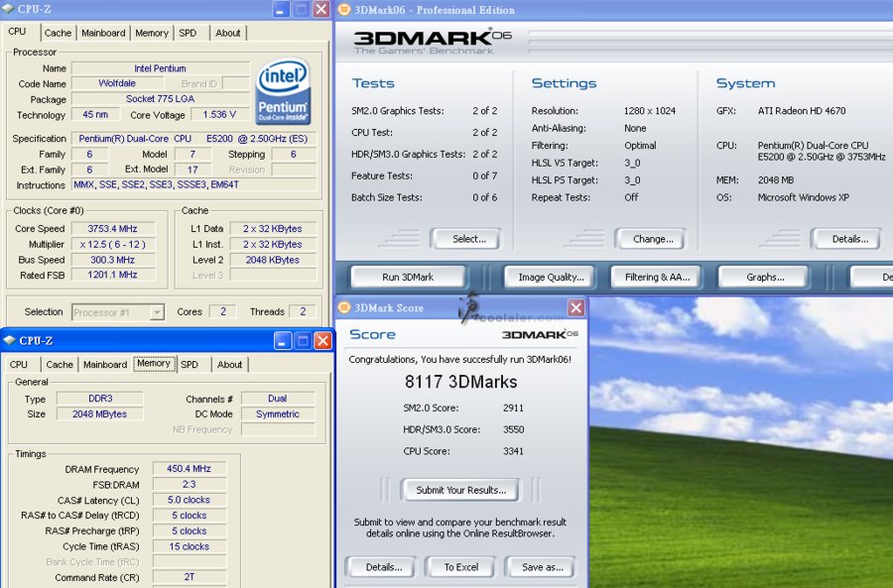Open the Cache tab in the lower CPU-Z window
This screenshot has height=588, width=893.
[60, 364]
